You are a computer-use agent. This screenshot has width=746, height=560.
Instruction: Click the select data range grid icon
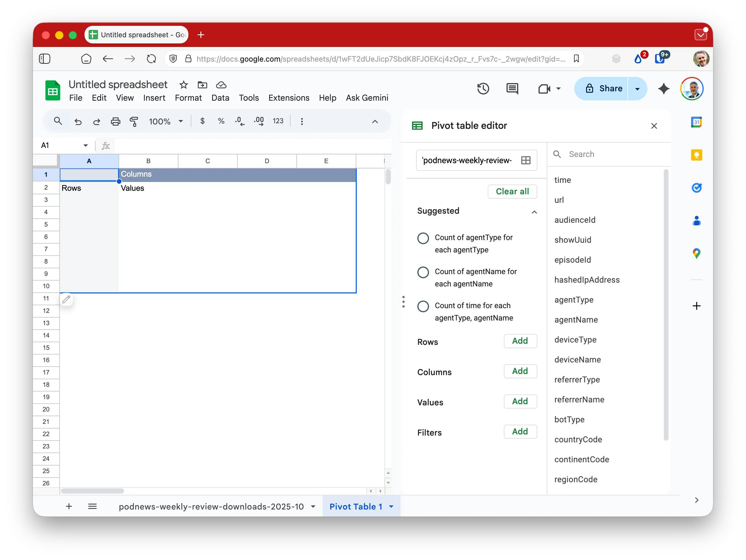[525, 160]
